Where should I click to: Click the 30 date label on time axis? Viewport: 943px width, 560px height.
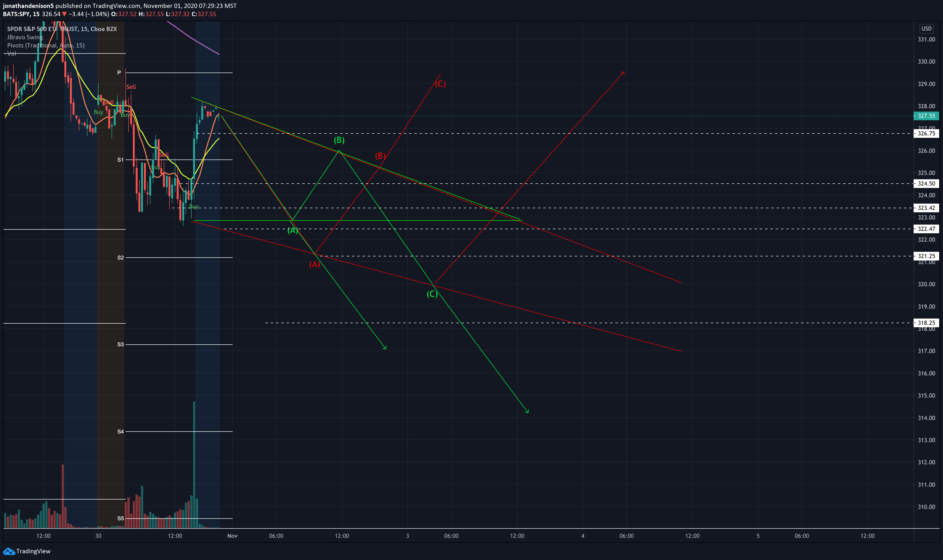pyautogui.click(x=98, y=536)
